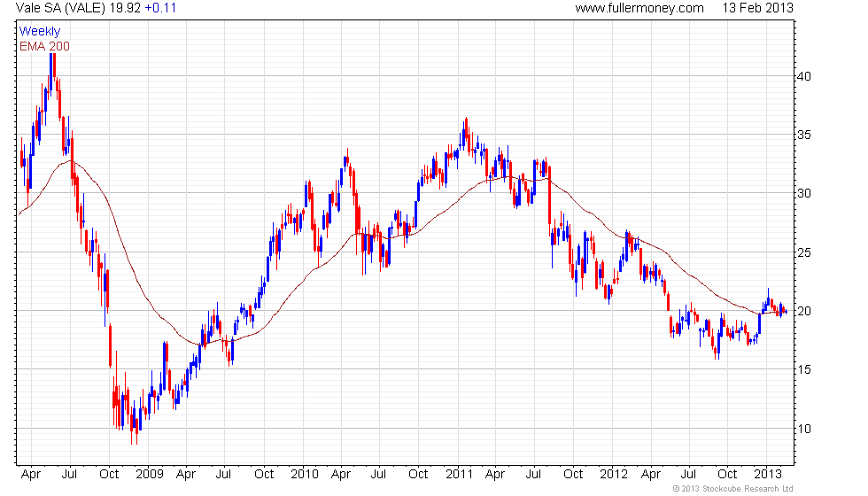Click the 40 price axis label
The image size is (868, 496).
pos(804,76)
